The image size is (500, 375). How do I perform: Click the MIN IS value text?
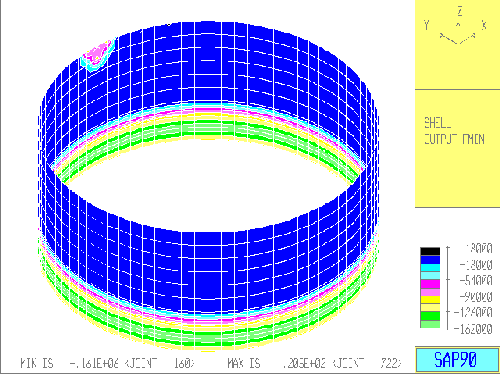(x=107, y=363)
